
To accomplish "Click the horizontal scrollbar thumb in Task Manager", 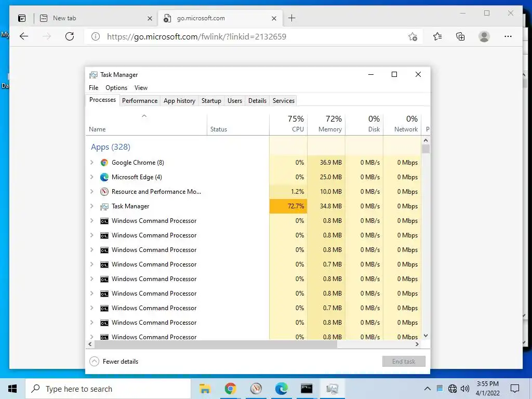I will coord(216,344).
